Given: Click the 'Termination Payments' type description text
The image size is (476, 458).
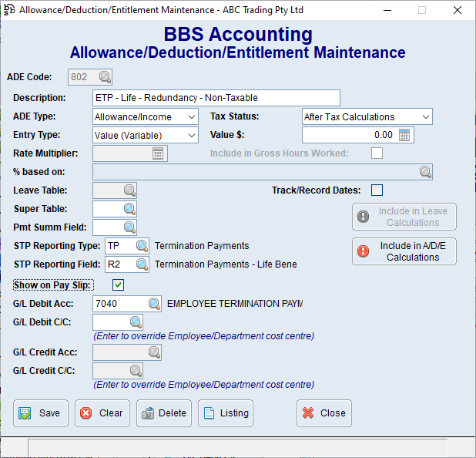Looking at the screenshot, I should [x=202, y=246].
